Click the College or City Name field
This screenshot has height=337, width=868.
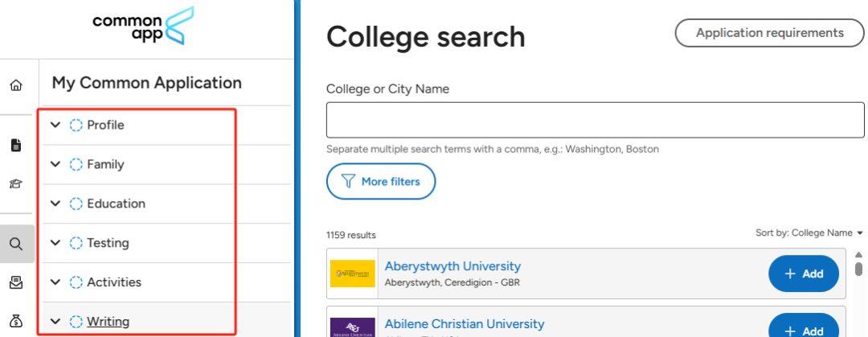coord(595,121)
